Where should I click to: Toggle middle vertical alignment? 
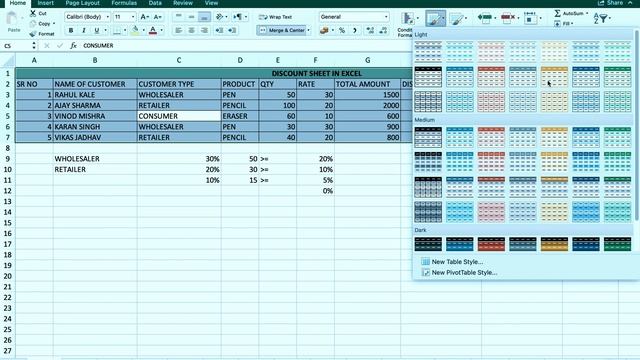coord(191,17)
